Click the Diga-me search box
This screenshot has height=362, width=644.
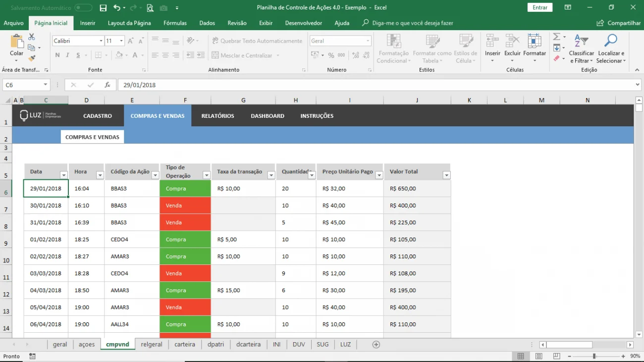tap(413, 23)
